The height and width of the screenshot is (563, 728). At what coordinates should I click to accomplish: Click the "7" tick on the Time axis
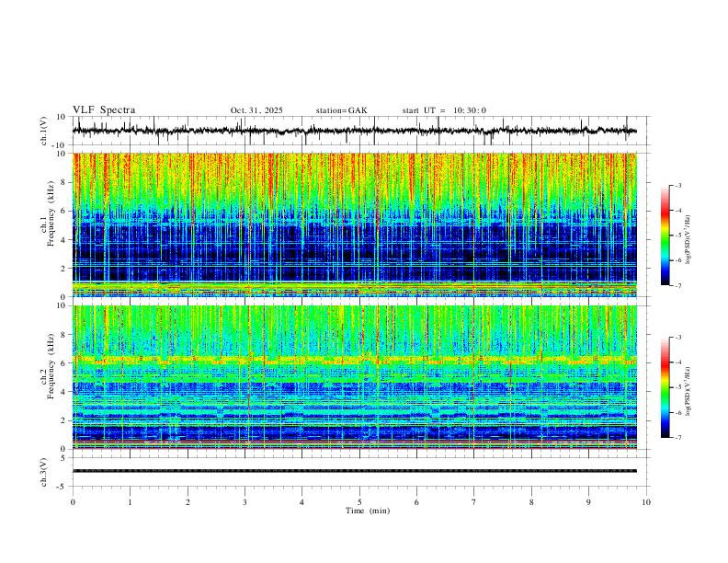(x=474, y=502)
